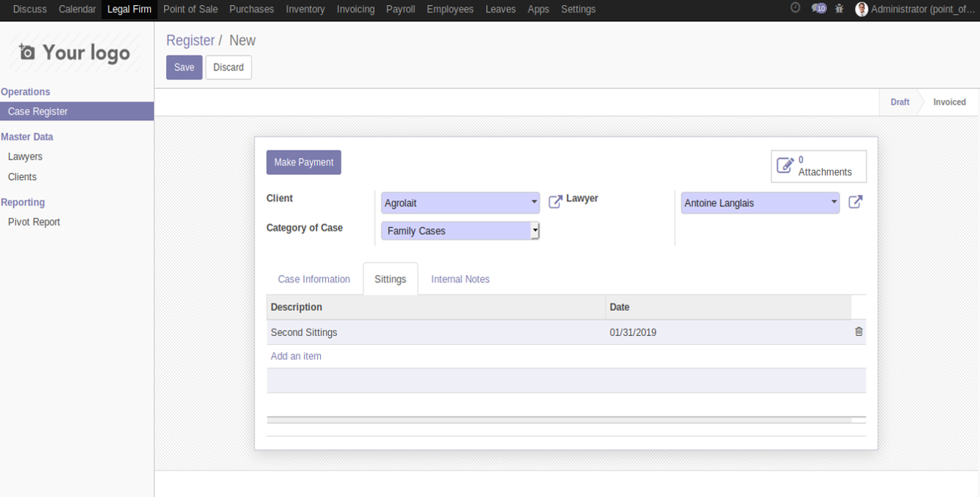Delete the Second Sittings row with trash icon
Screen dimensions: 980x497
click(859, 332)
